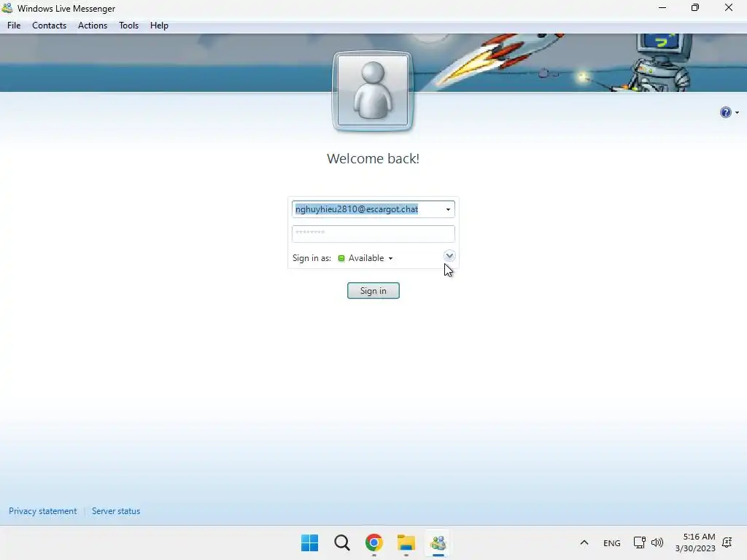Open the Privacy statement link
The height and width of the screenshot is (560, 747).
[x=42, y=511]
